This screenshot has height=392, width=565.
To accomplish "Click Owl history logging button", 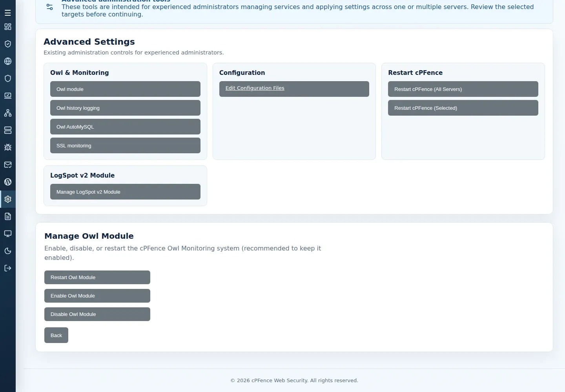I will tap(125, 108).
